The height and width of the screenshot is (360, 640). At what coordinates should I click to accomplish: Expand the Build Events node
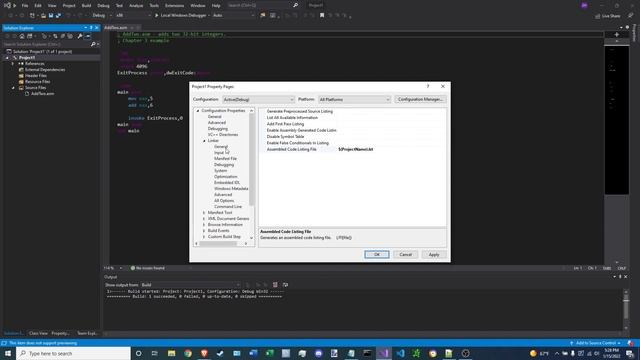pos(204,231)
